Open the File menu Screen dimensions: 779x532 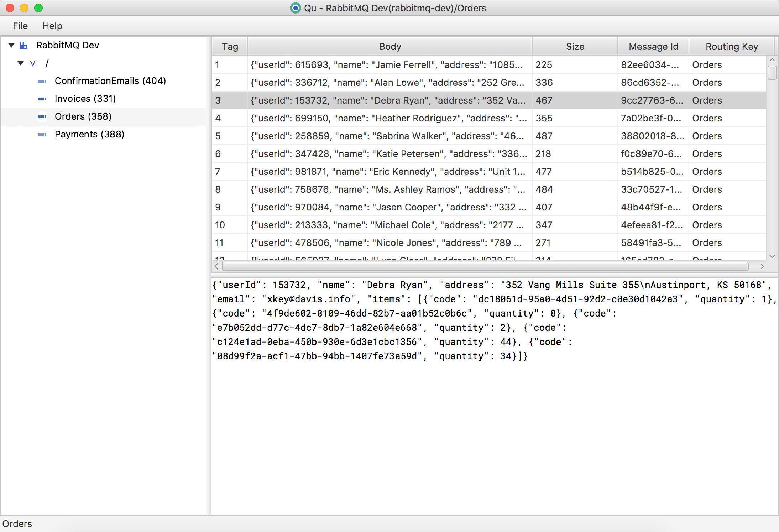pyautogui.click(x=20, y=26)
